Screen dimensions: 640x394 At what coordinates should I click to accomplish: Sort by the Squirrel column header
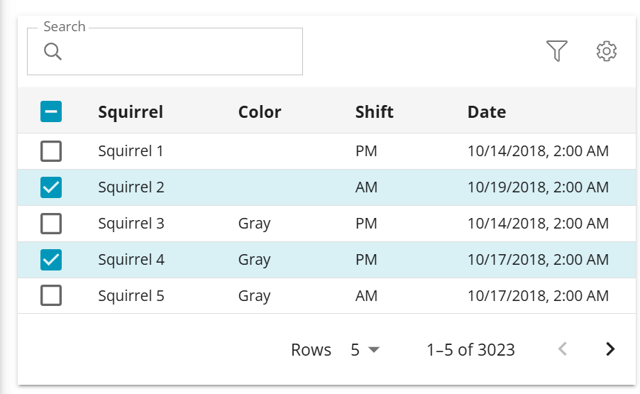click(x=131, y=112)
